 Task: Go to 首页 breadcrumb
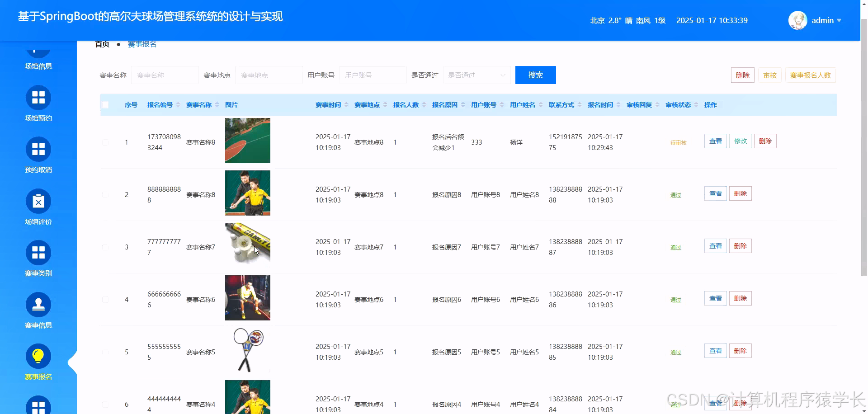click(101, 44)
